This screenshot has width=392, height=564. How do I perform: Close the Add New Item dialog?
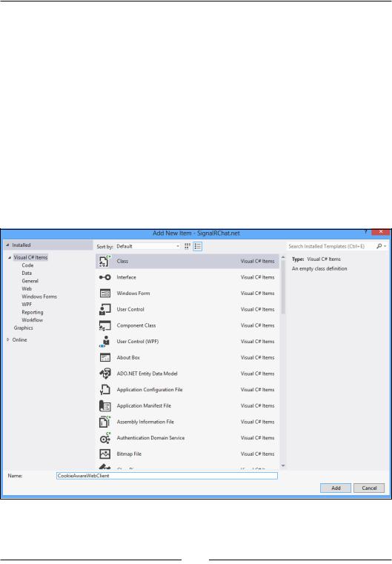coord(381,232)
